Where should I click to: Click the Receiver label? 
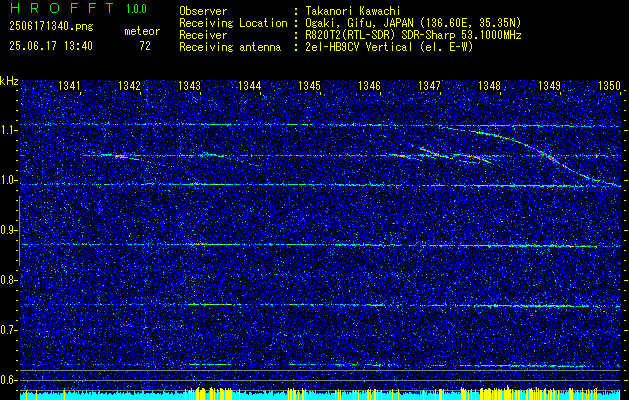tap(203, 35)
